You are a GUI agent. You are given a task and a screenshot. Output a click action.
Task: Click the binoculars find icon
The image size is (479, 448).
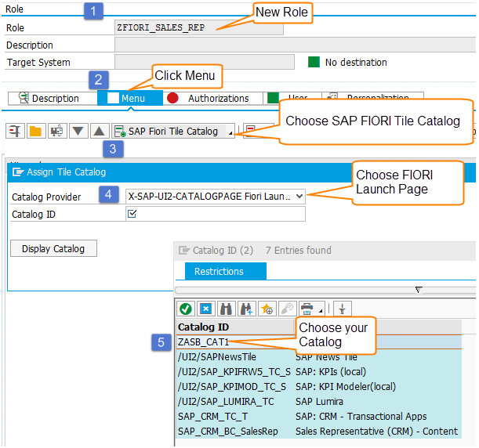[226, 309]
